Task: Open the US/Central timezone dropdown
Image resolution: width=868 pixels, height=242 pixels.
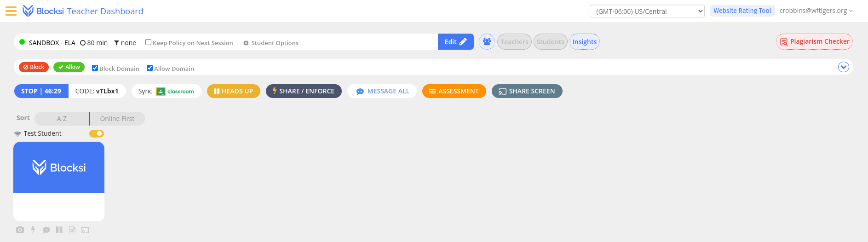Action: tap(647, 11)
